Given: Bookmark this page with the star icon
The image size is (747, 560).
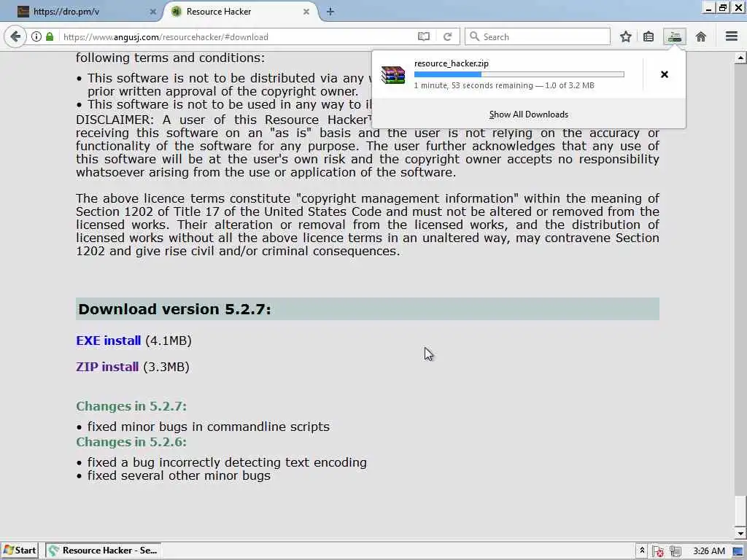Looking at the screenshot, I should click(625, 36).
